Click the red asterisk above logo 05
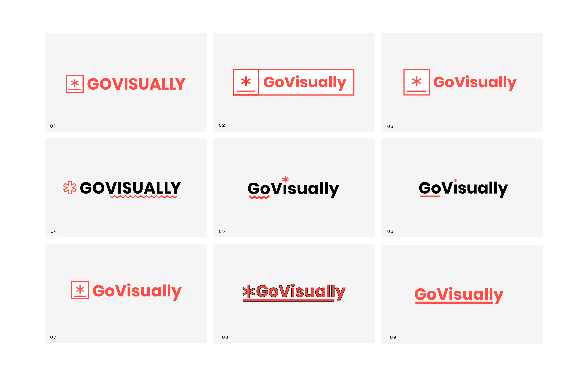Screen dimensions: 588x377 pos(285,179)
